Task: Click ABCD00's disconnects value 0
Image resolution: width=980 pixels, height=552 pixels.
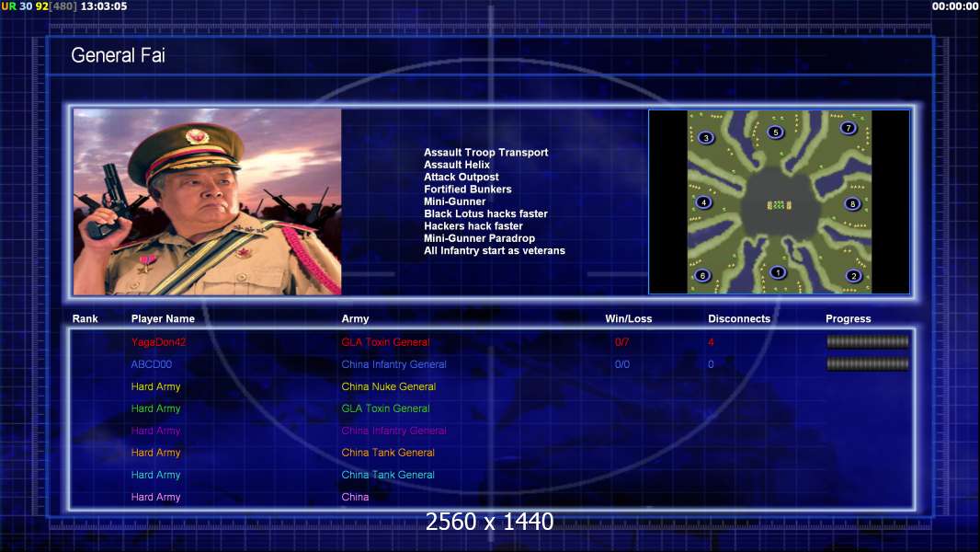Action: coord(711,363)
